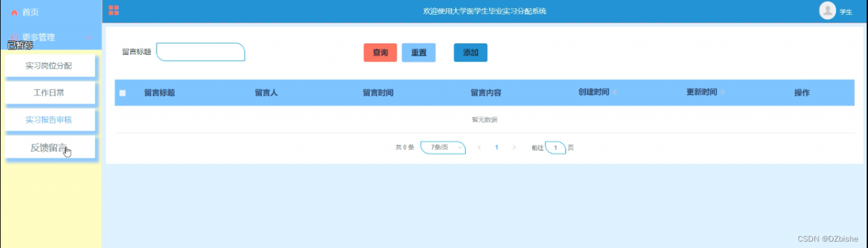This screenshot has width=868, height=248.
Task: Open the 7条/页 page size dropdown
Action: click(x=443, y=147)
